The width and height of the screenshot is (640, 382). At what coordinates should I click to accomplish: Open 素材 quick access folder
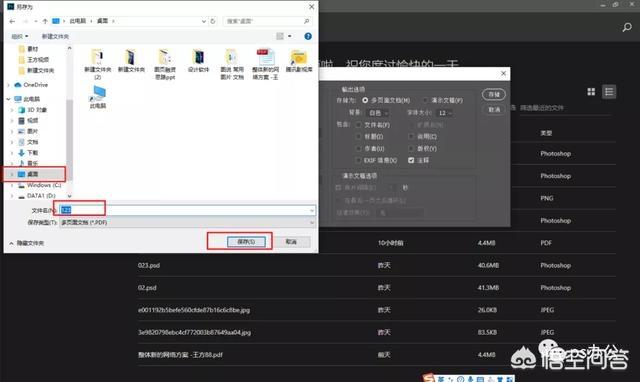pyautogui.click(x=32, y=49)
